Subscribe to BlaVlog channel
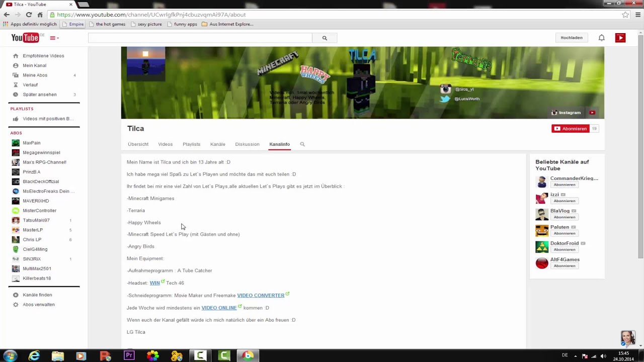Viewport: 644px width, 362px height. (x=564, y=217)
